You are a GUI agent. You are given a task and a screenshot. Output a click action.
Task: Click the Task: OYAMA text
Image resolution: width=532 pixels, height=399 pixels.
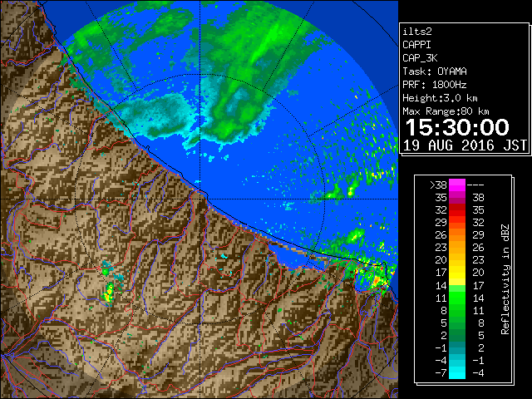pyautogui.click(x=435, y=71)
